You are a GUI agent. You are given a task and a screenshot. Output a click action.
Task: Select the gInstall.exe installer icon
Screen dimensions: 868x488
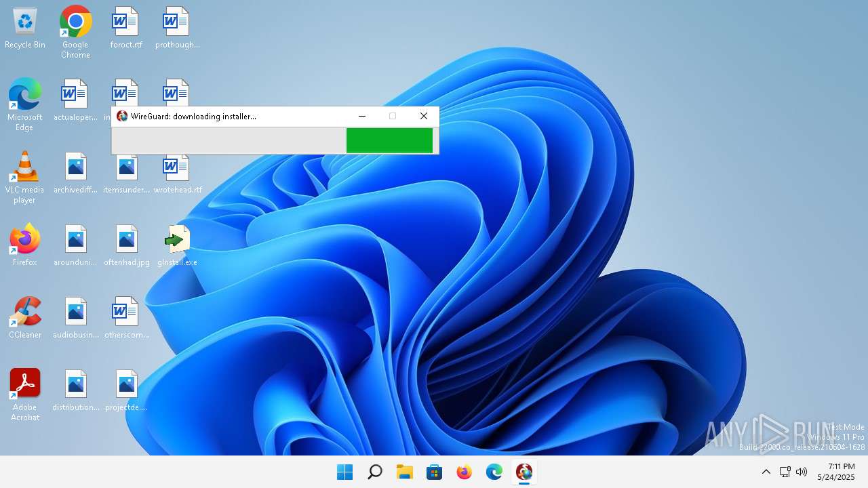(x=177, y=245)
